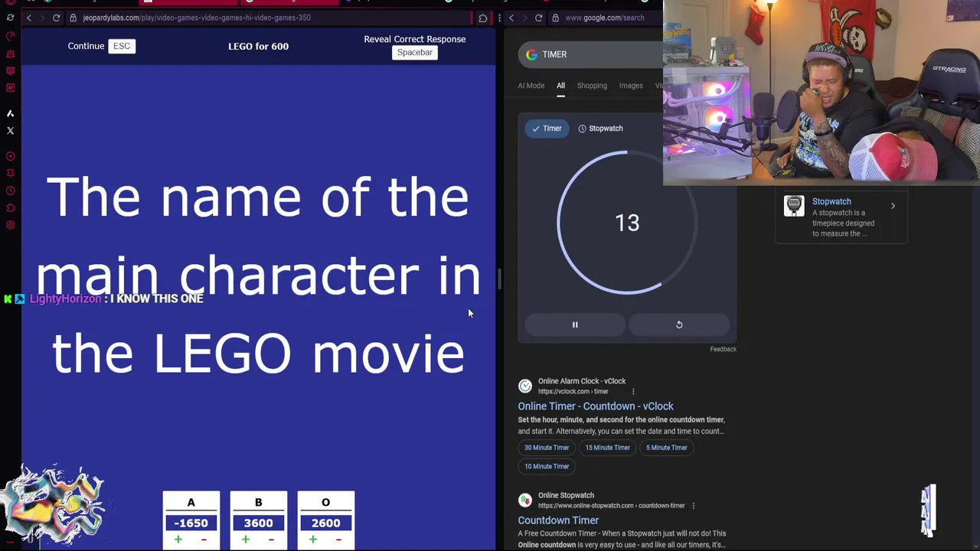Open options menu for vClock result
980x551 pixels.
(x=633, y=392)
